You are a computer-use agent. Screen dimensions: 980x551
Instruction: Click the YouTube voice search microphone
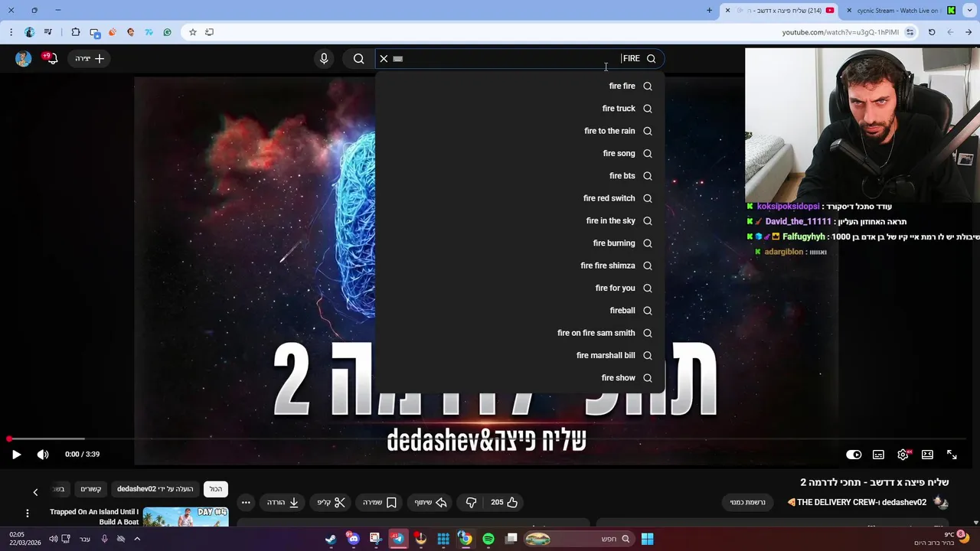[x=324, y=58]
